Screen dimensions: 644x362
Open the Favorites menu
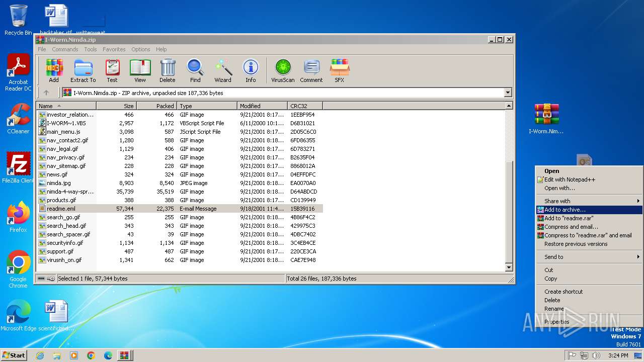pyautogui.click(x=114, y=49)
